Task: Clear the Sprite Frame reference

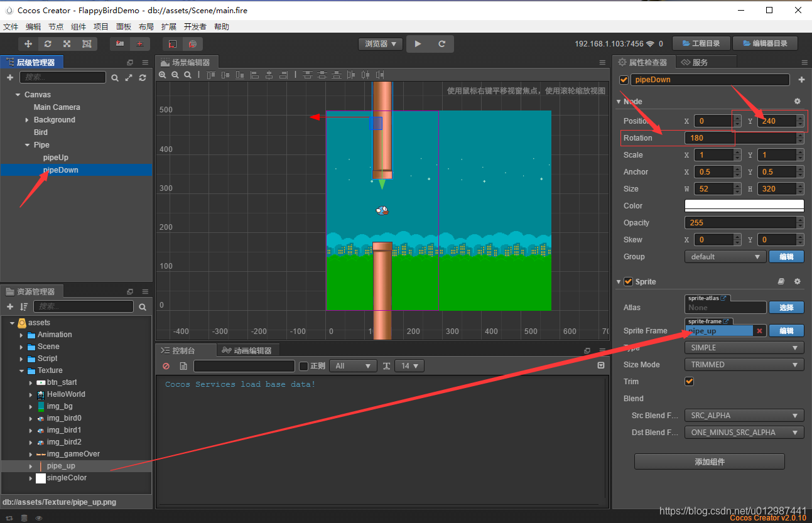Action: tap(759, 331)
